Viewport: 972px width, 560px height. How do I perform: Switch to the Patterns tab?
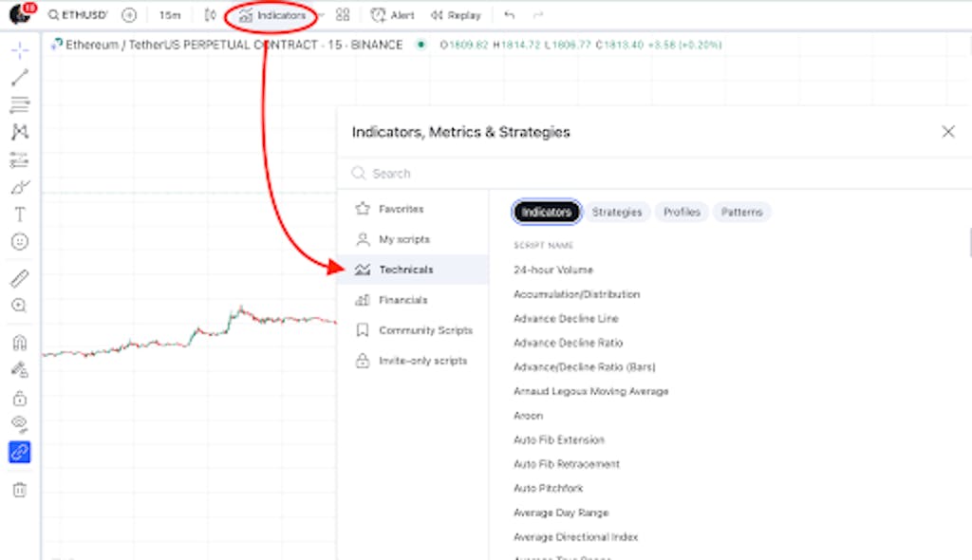coord(741,212)
